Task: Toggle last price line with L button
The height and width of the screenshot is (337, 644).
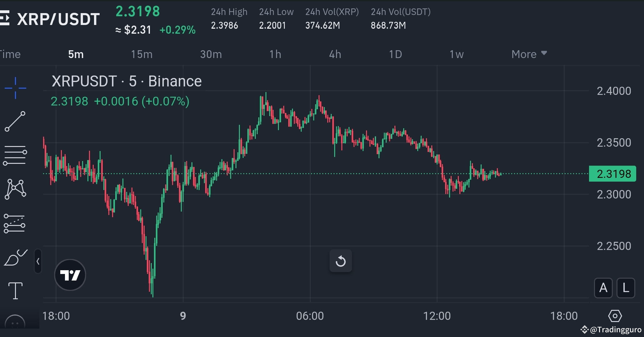Action: pos(626,288)
